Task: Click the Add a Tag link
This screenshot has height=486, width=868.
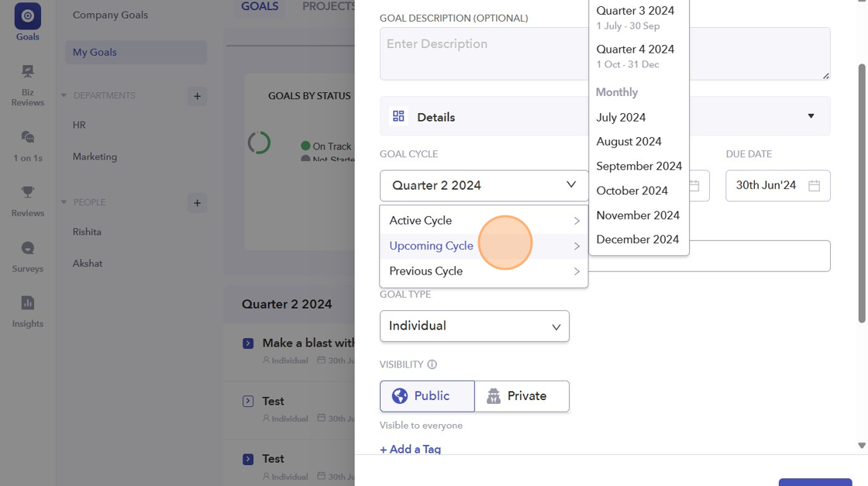Action: point(411,450)
